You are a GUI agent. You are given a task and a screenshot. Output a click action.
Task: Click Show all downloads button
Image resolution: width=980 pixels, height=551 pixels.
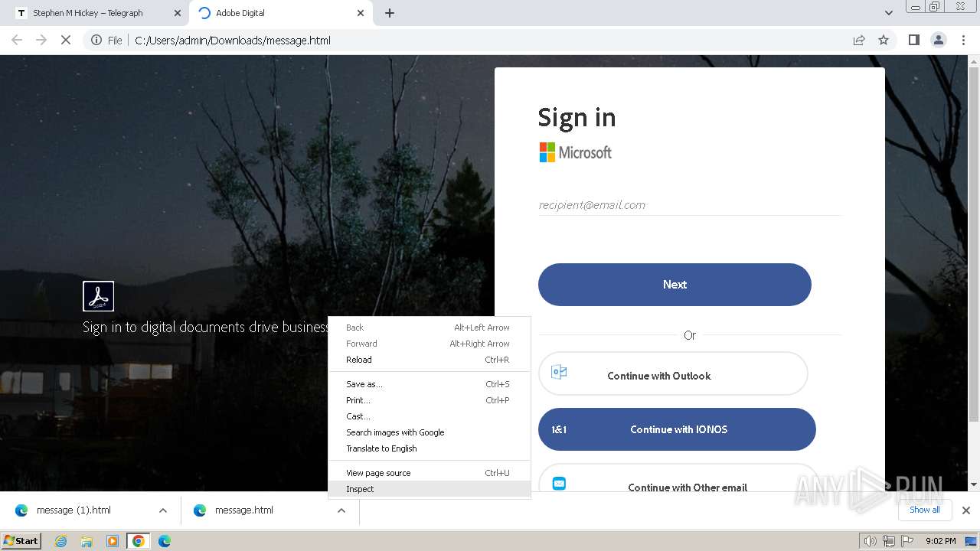925,510
